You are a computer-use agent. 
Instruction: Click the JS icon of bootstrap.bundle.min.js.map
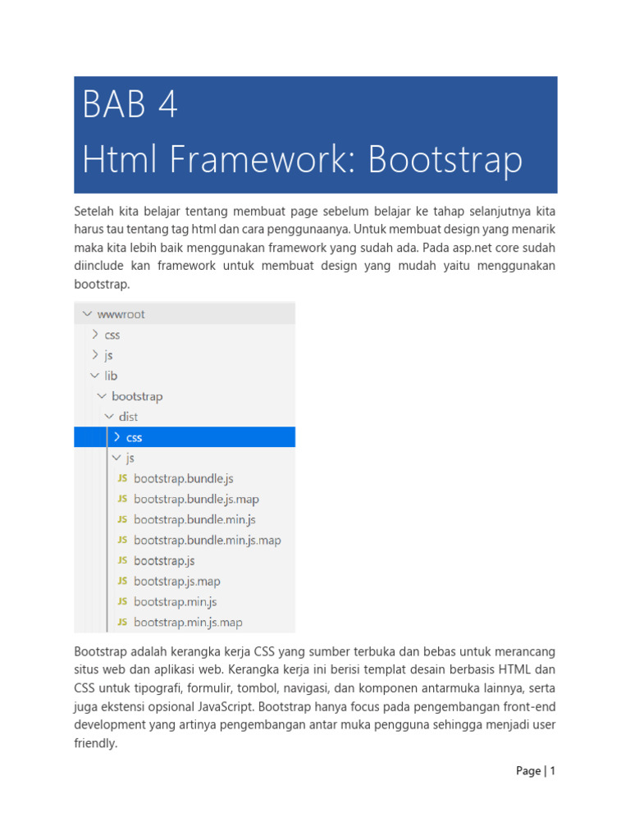click(123, 540)
